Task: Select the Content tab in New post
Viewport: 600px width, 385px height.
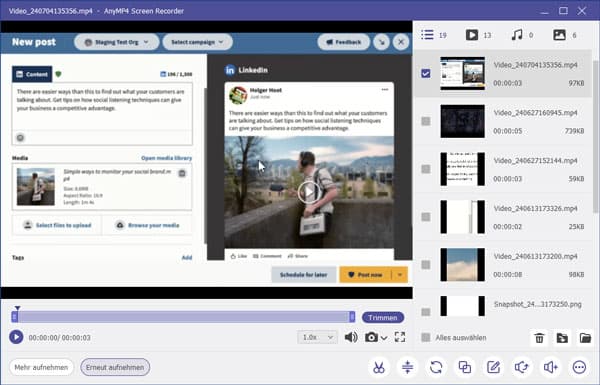Action: point(32,74)
